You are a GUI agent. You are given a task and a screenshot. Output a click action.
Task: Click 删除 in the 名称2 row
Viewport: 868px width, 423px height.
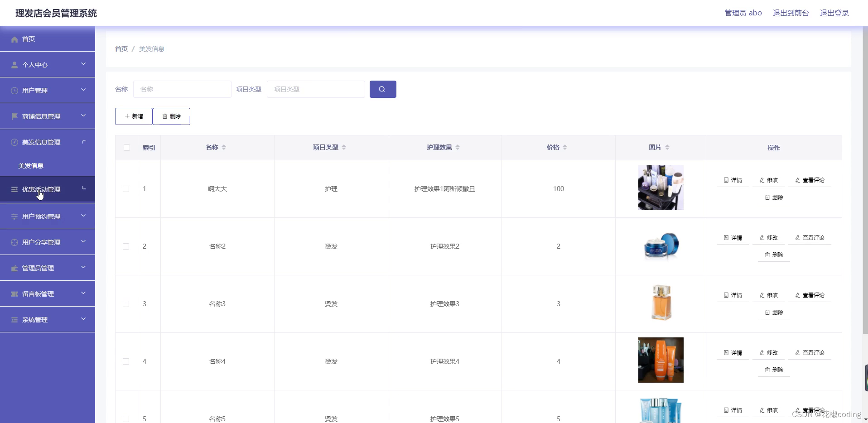774,255
